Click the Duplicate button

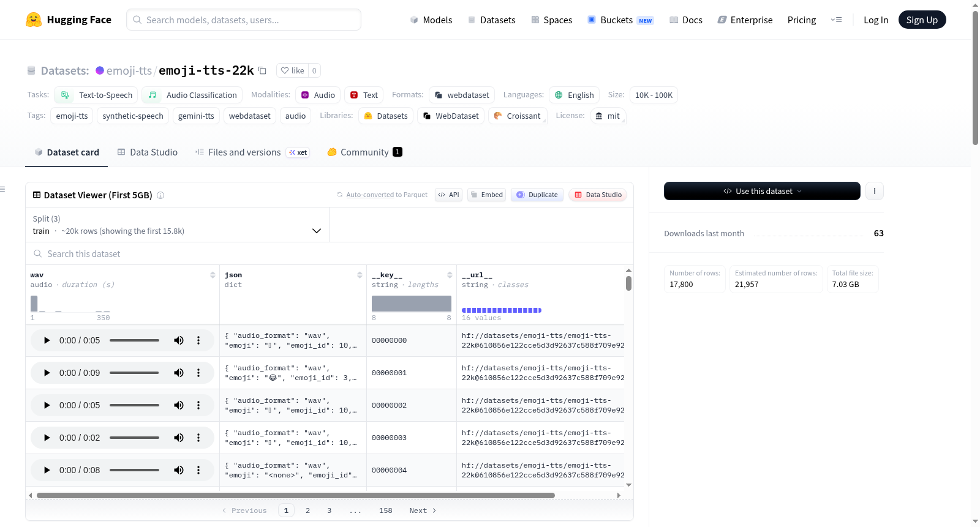[x=537, y=195]
